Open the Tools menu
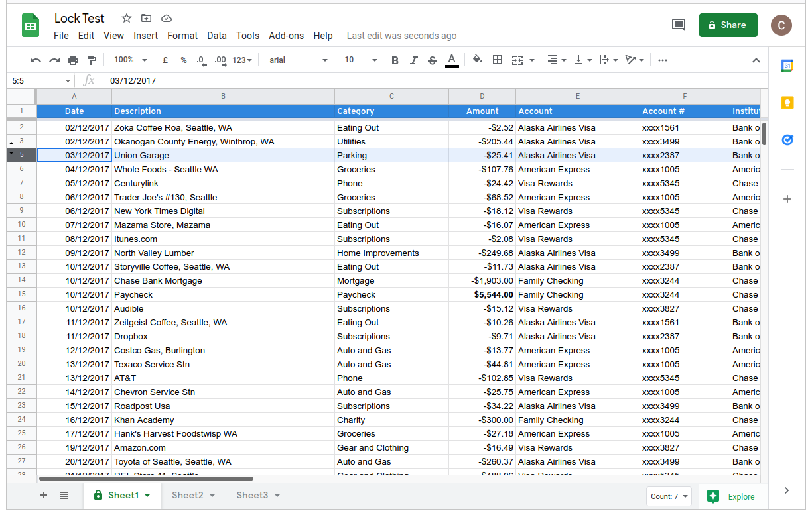Screen dimensions: 812x515 248,36
